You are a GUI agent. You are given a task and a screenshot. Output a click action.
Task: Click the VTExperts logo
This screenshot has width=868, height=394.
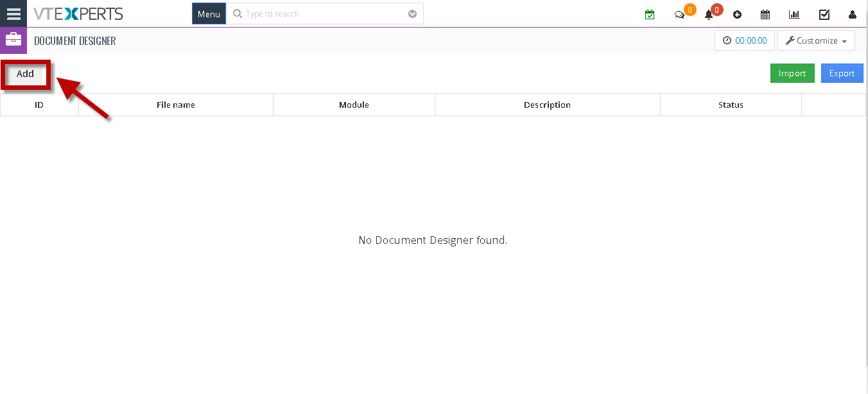[x=78, y=13]
